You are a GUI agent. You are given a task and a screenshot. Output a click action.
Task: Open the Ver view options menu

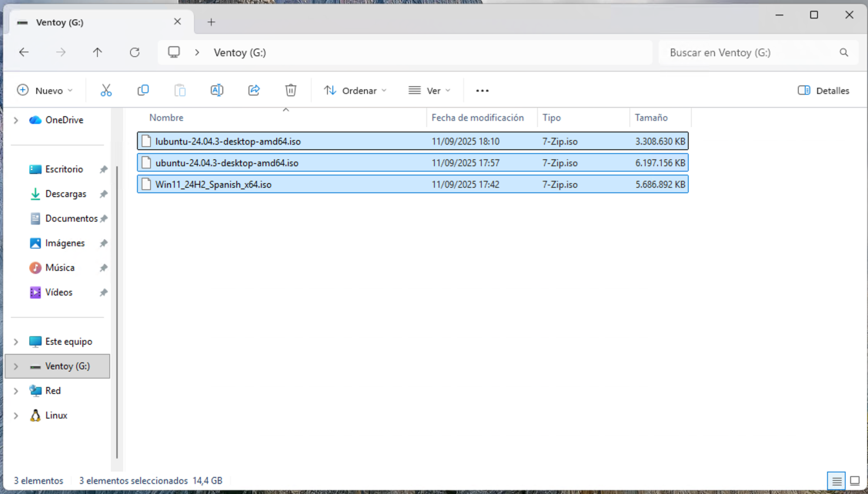tap(429, 90)
